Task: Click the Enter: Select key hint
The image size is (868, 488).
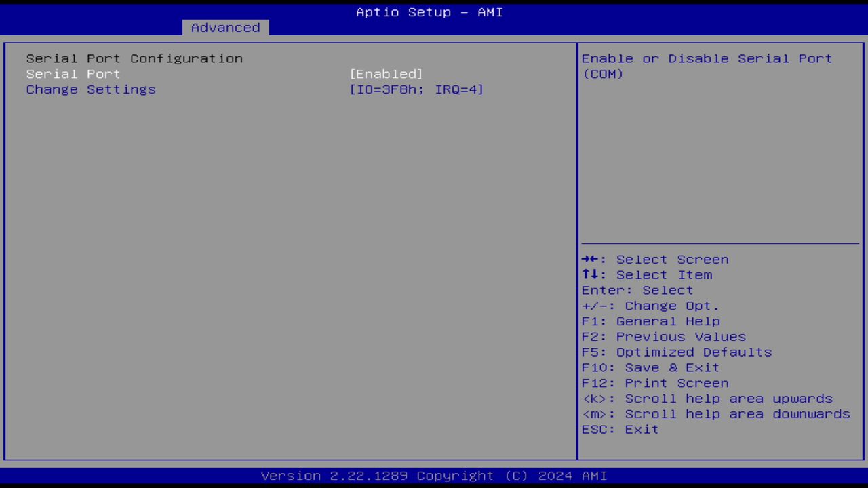Action: [x=637, y=291]
